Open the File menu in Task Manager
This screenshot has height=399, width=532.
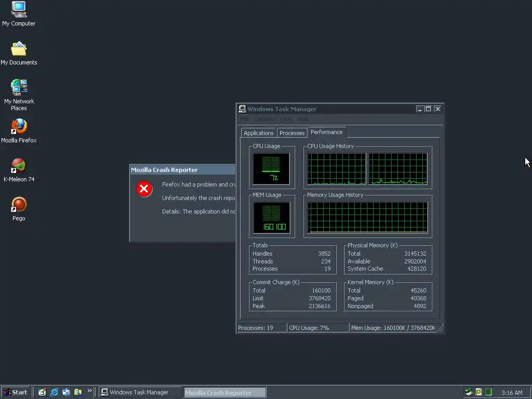tap(245, 119)
